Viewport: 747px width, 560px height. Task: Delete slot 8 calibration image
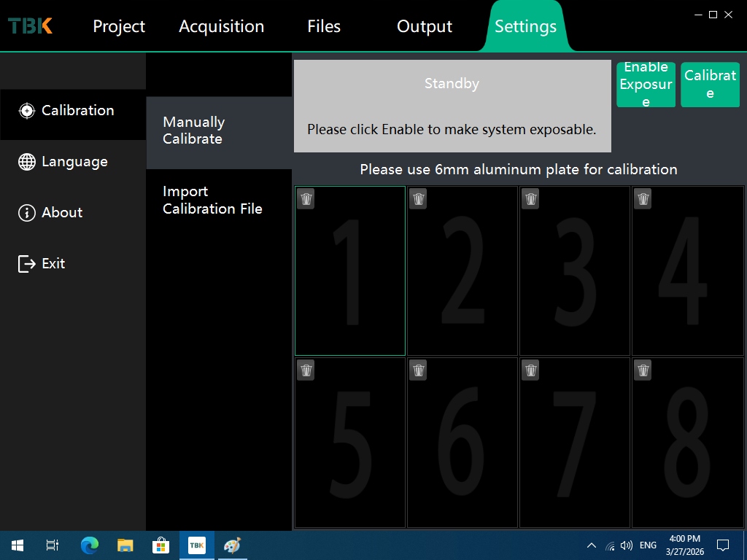pos(643,370)
